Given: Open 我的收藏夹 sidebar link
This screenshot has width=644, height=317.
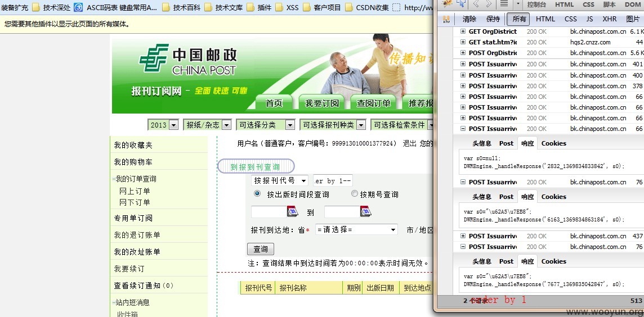Looking at the screenshot, I should (133, 145).
